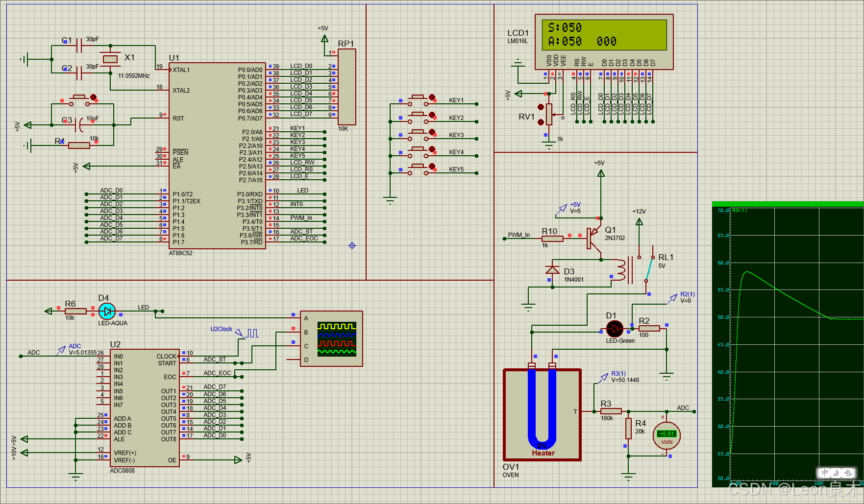Click the RV1 potentiometer body
This screenshot has height=504, width=864.
coord(549,115)
